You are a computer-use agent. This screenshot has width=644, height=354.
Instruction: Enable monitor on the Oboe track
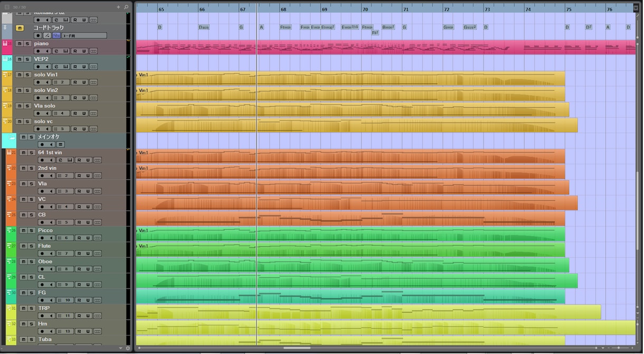tap(51, 269)
